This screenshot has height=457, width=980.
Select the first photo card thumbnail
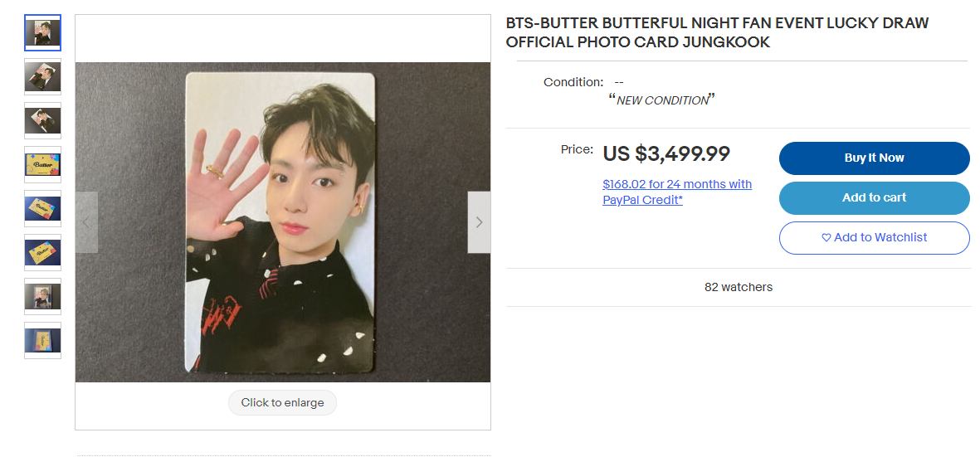(x=42, y=33)
